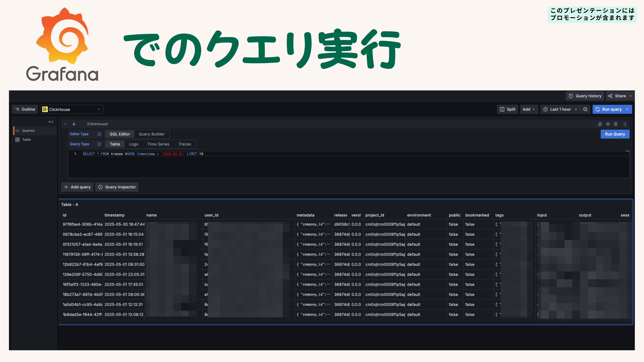Toggle query A visibility eye icon

pyautogui.click(x=608, y=124)
